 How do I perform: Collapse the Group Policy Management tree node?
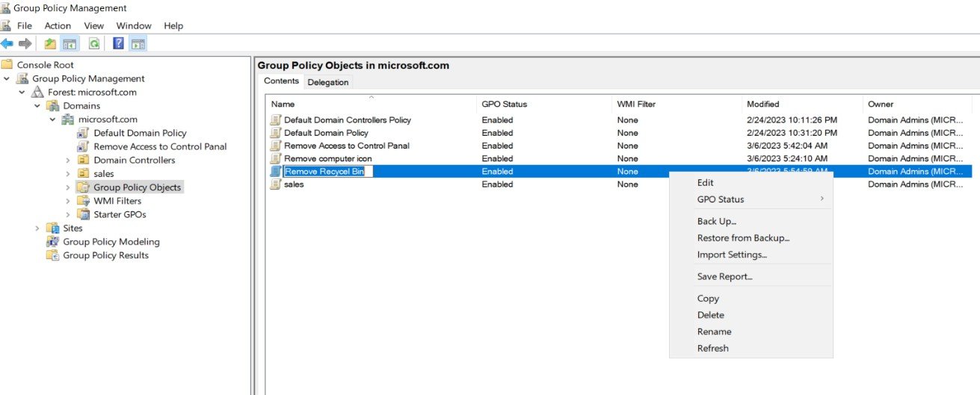pos(7,78)
